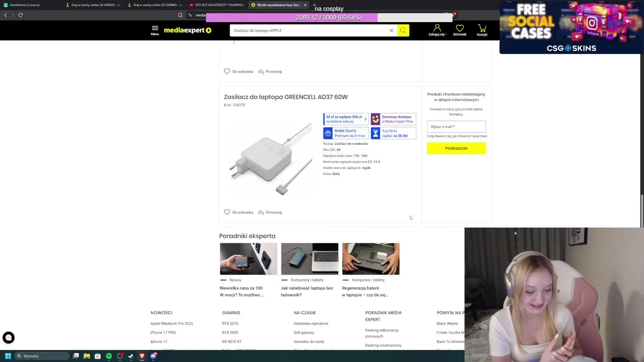Switch to the second Graj w szachy online tab
644x362 pixels.
coord(155,5)
